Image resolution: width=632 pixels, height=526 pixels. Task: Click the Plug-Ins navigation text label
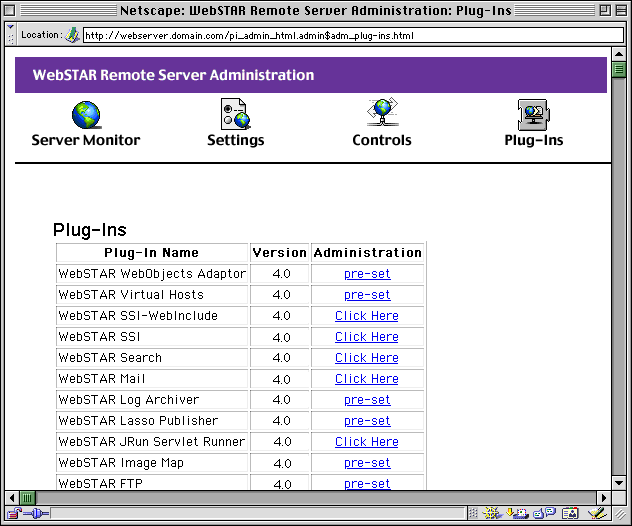(x=534, y=140)
